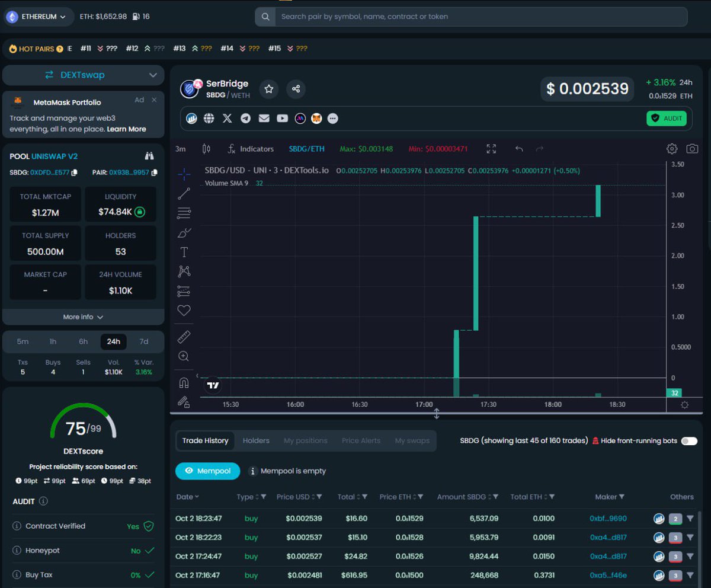This screenshot has width=711, height=588.
Task: Toggle magnet mode on chart
Action: [184, 383]
